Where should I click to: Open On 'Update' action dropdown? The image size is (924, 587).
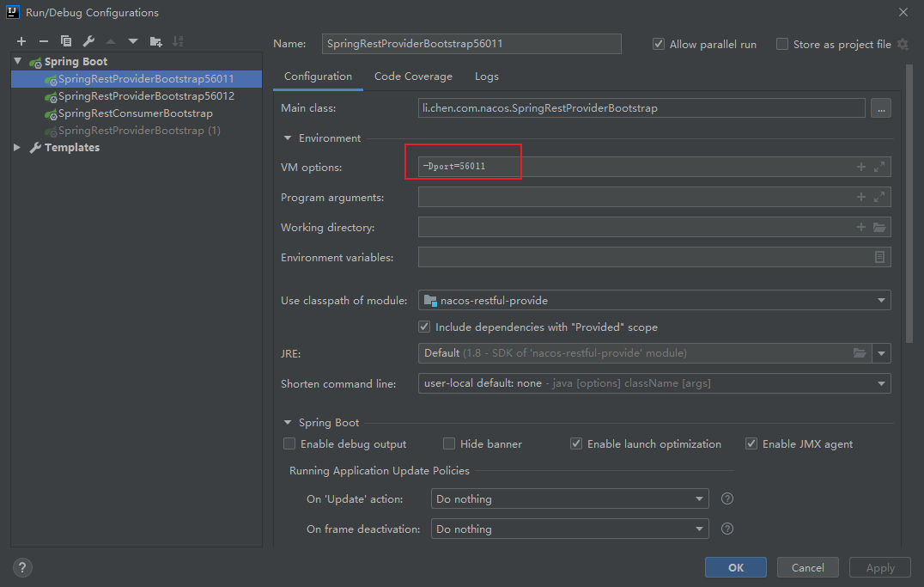569,499
